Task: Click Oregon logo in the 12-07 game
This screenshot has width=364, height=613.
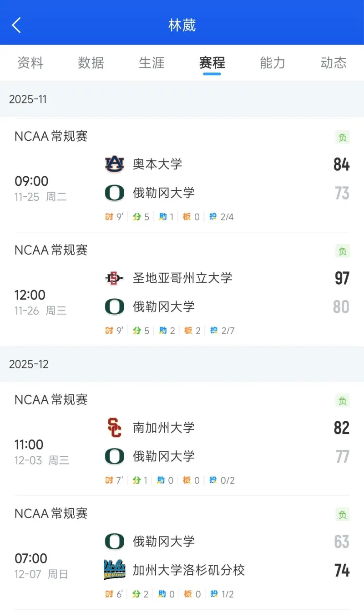Action: (114, 541)
